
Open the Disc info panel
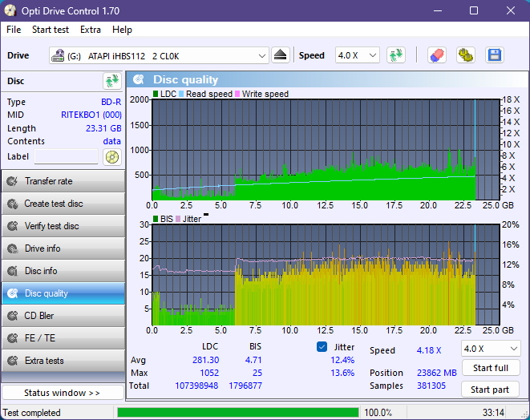[63, 271]
